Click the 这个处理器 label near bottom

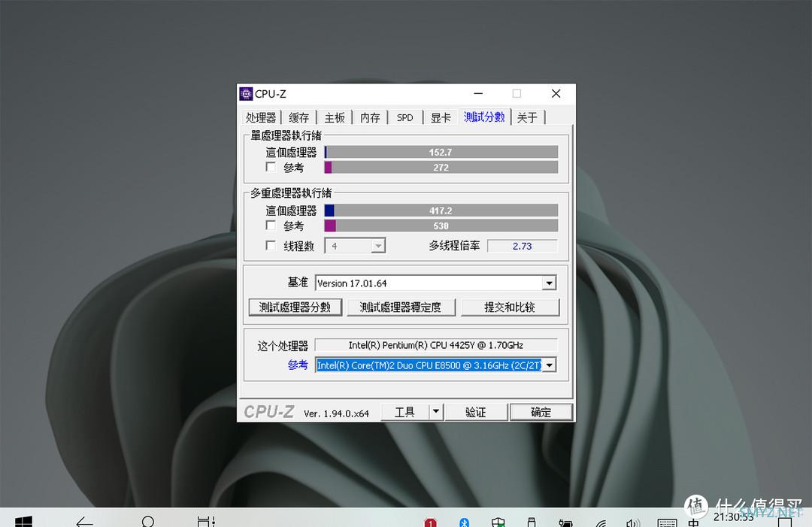click(283, 346)
